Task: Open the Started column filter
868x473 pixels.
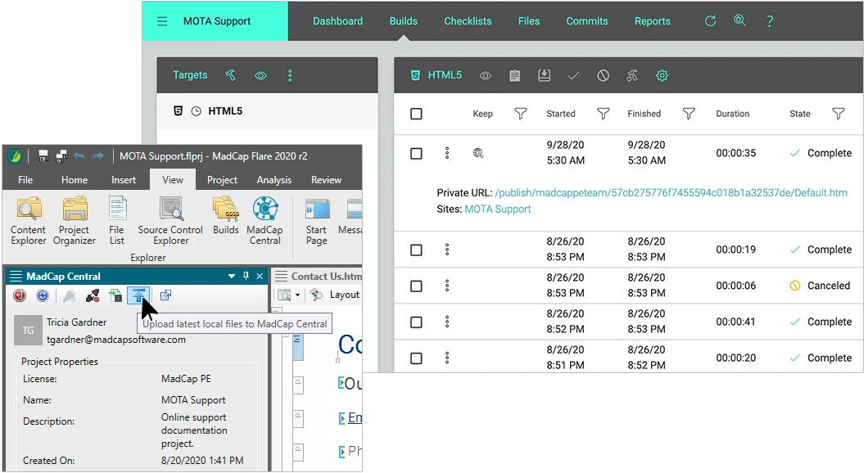Action: pos(604,114)
